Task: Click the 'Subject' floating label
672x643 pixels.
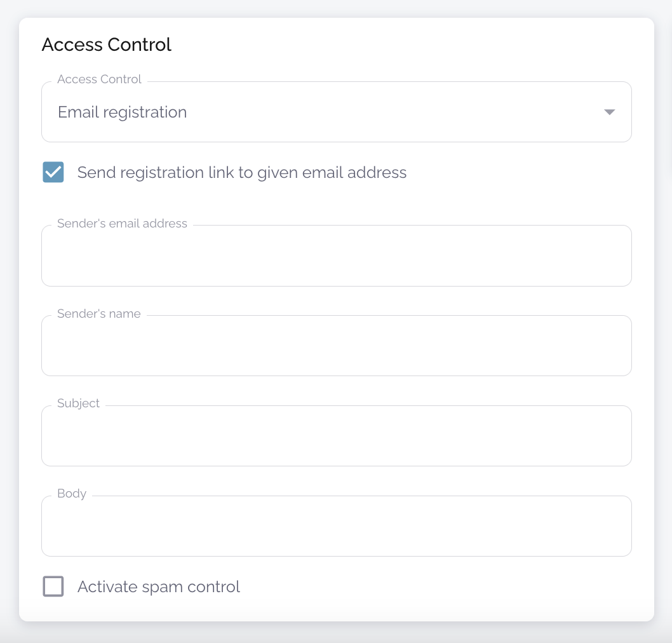Action: [x=78, y=403]
